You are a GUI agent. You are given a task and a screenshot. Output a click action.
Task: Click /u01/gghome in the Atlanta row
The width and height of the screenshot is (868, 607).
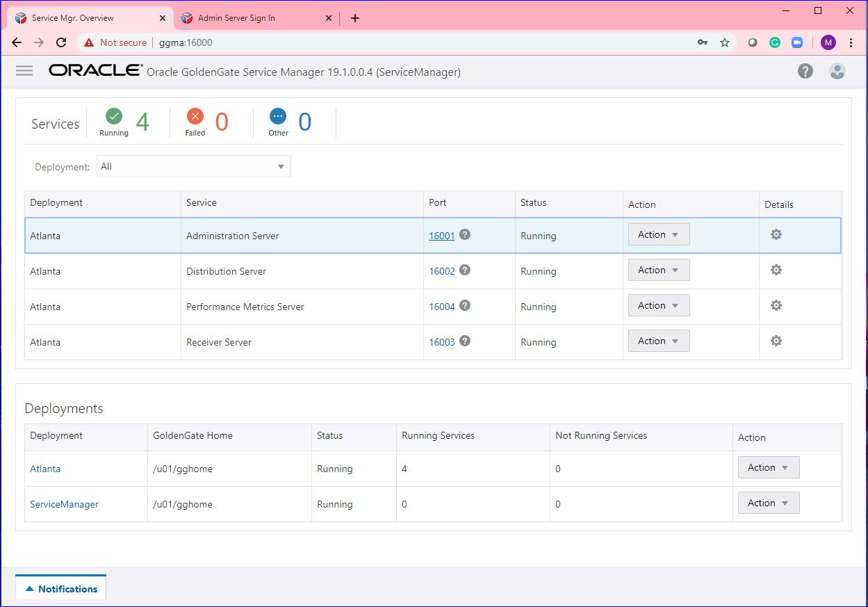point(183,469)
